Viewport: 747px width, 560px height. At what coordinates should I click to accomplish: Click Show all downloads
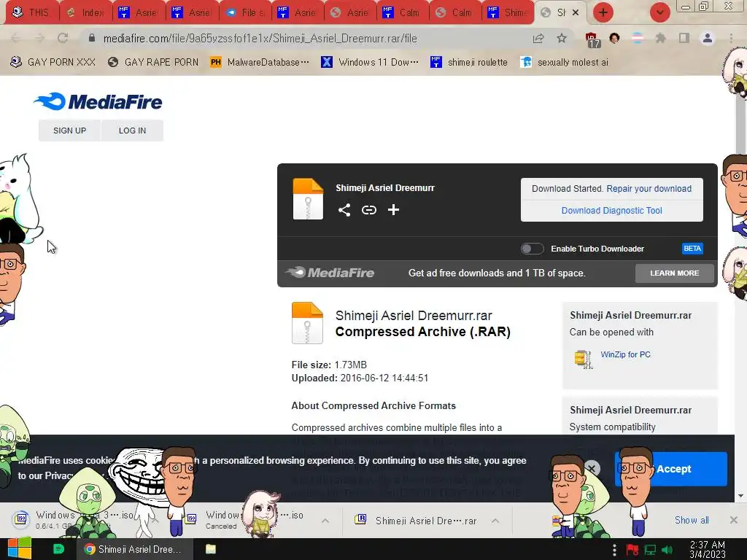(x=692, y=520)
